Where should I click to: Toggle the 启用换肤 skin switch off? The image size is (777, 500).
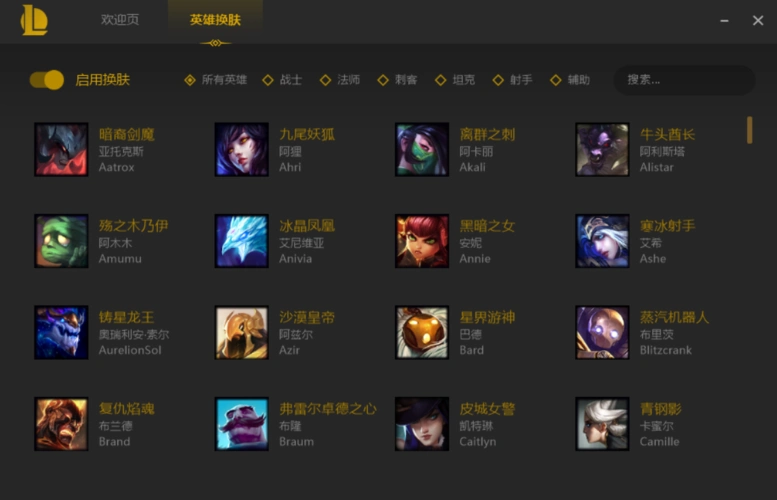pos(47,80)
